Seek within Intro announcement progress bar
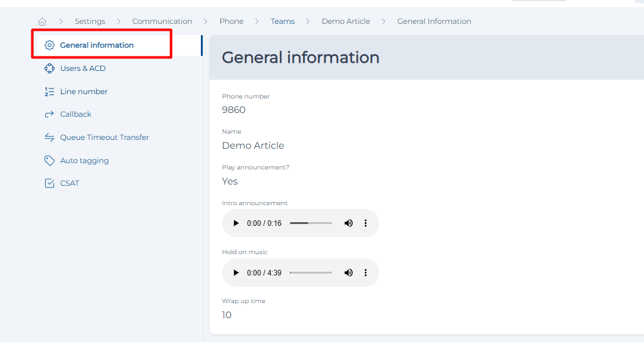Screen dimensions: 644x342 coord(311,223)
